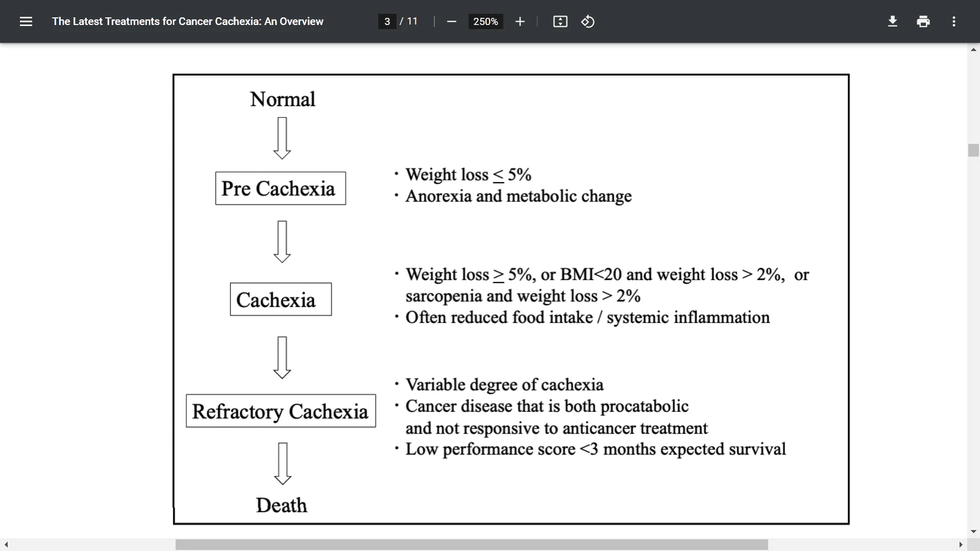
Task: Zoom out using the minus icon
Action: 451,21
